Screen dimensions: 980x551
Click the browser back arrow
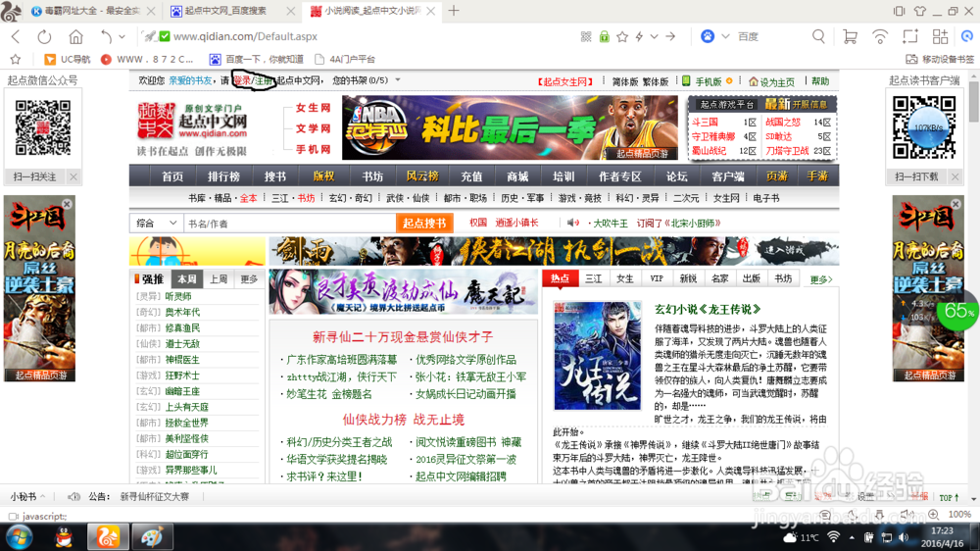pos(16,37)
